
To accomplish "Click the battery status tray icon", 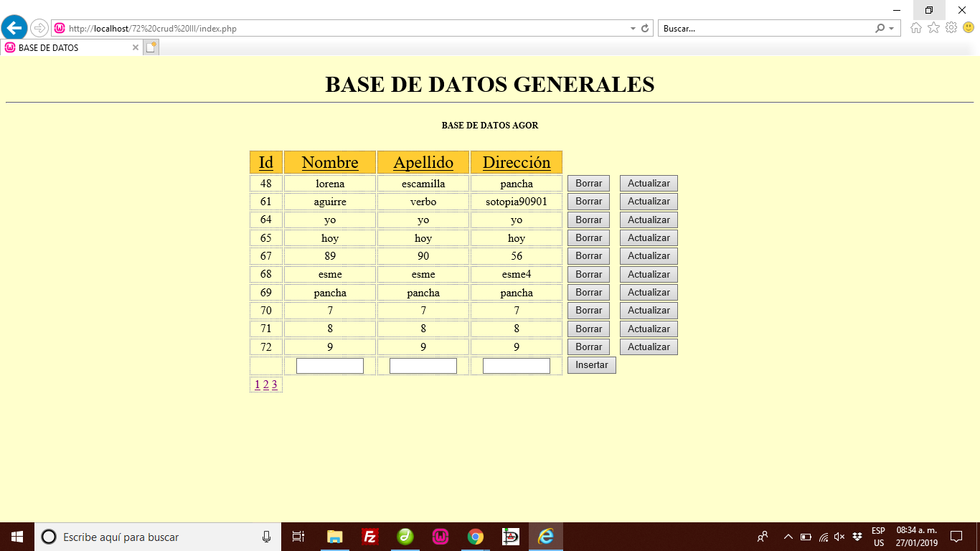I will point(806,537).
